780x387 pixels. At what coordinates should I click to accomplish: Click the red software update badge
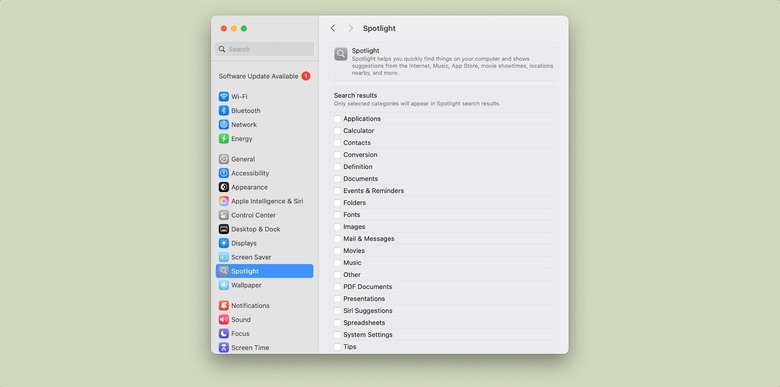(x=305, y=76)
